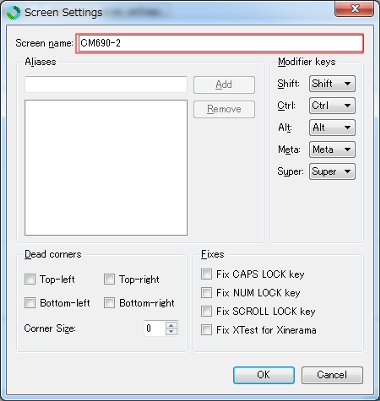This screenshot has height=401, width=380.
Task: Enable the Top-right dead corner
Action: [x=109, y=279]
